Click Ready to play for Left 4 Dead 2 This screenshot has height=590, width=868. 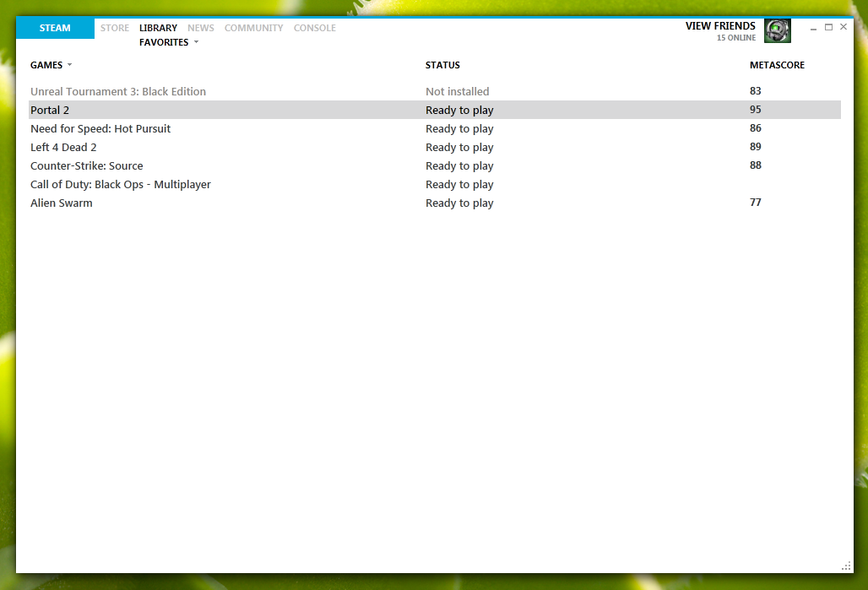459,147
